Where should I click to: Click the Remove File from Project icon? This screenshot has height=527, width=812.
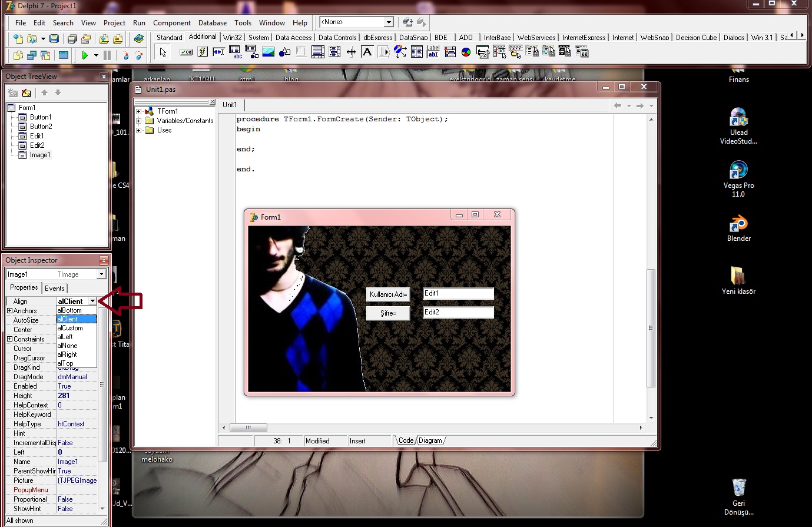118,39
